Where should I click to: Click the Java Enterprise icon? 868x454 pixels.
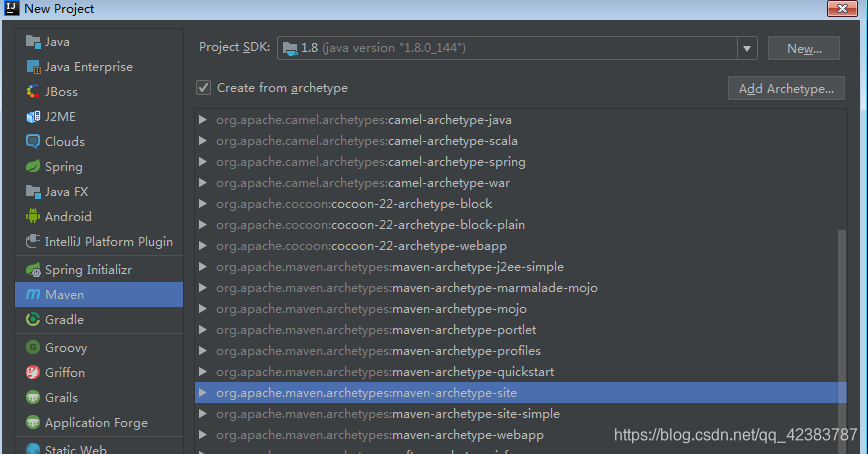coord(33,66)
